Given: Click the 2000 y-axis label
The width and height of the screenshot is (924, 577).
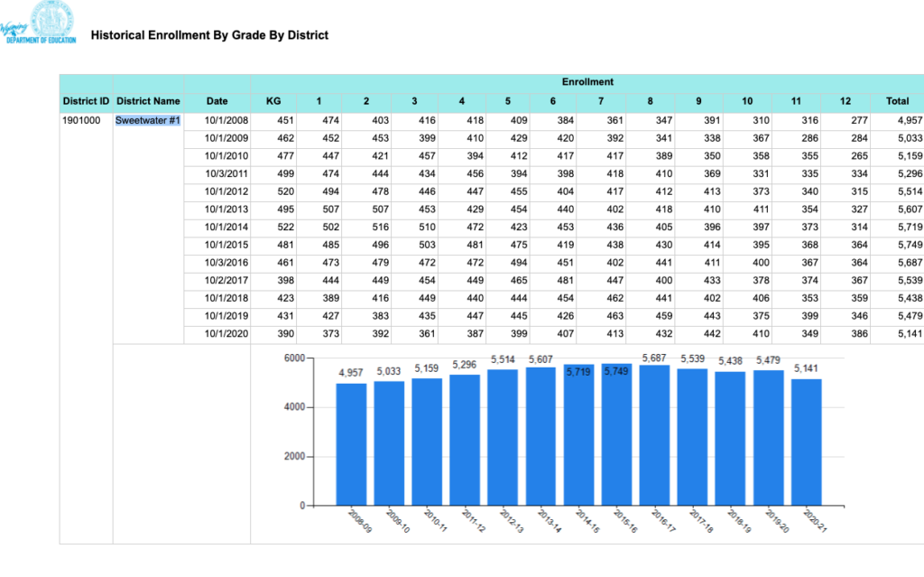Looking at the screenshot, I should tap(294, 456).
